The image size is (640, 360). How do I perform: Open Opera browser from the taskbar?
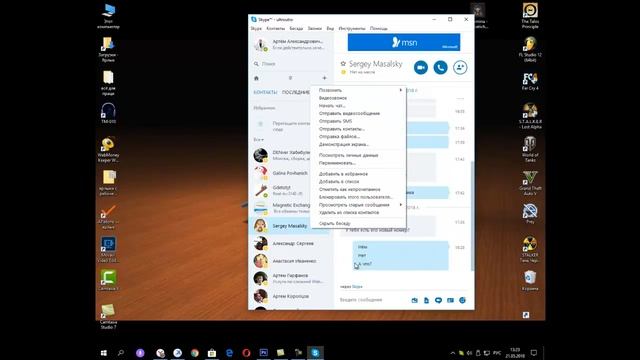[x=246, y=353]
